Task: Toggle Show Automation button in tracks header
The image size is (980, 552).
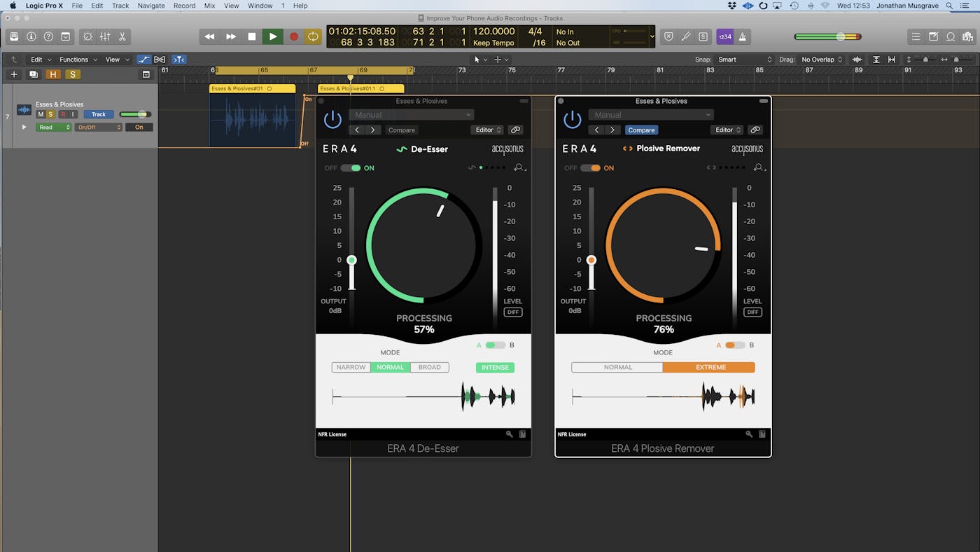Action: click(x=143, y=60)
